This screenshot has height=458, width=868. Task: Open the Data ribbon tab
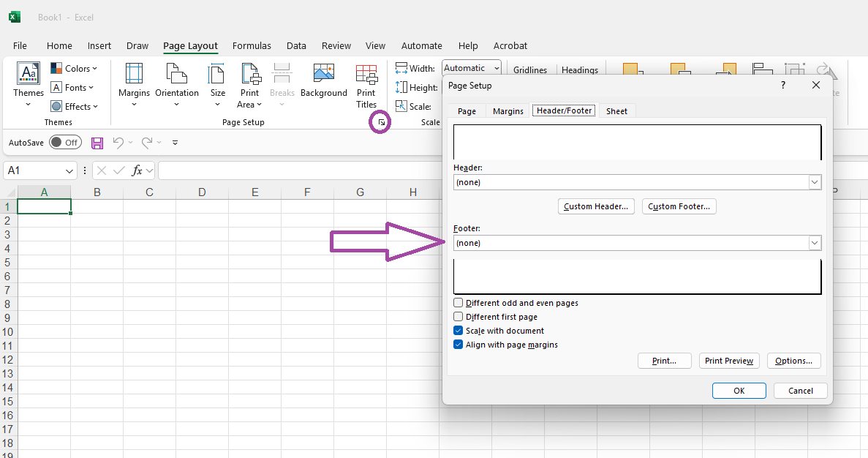click(x=296, y=45)
